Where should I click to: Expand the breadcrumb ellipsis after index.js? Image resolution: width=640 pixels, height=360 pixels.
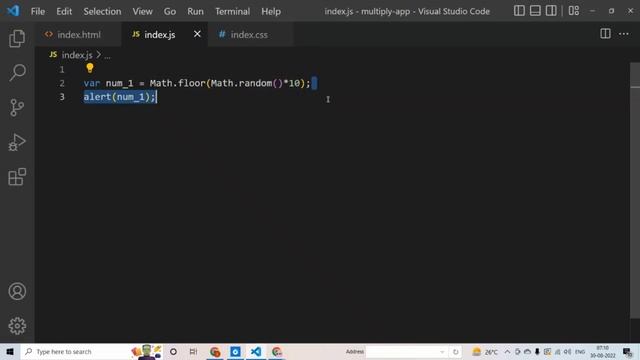pos(107,56)
